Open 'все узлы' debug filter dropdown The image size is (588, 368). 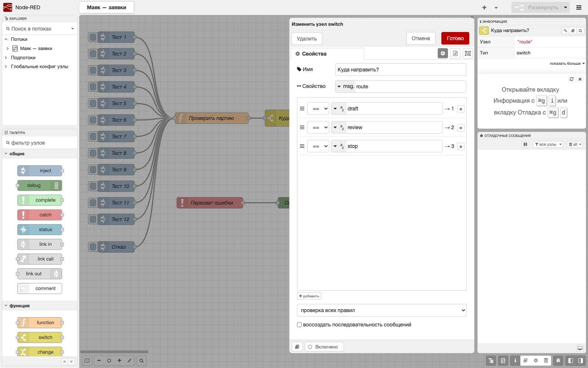(548, 144)
